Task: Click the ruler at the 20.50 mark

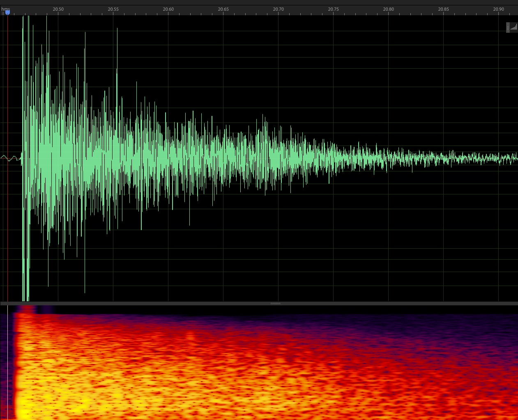Action: coord(58,9)
